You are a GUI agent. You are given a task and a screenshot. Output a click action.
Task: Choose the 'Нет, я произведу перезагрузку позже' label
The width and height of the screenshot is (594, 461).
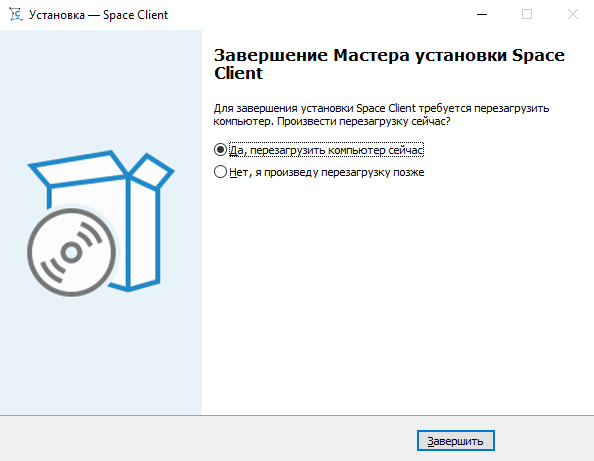click(327, 172)
